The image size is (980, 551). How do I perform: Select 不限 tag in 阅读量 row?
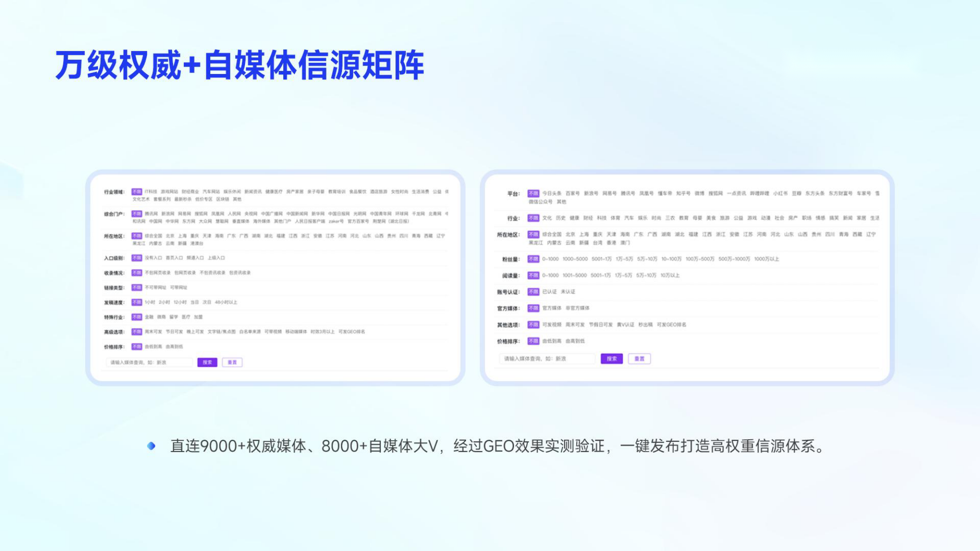click(x=533, y=275)
